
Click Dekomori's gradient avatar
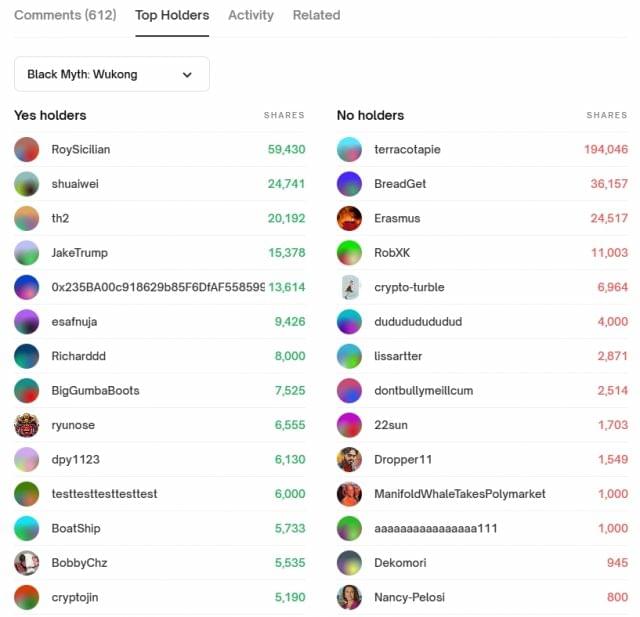350,563
